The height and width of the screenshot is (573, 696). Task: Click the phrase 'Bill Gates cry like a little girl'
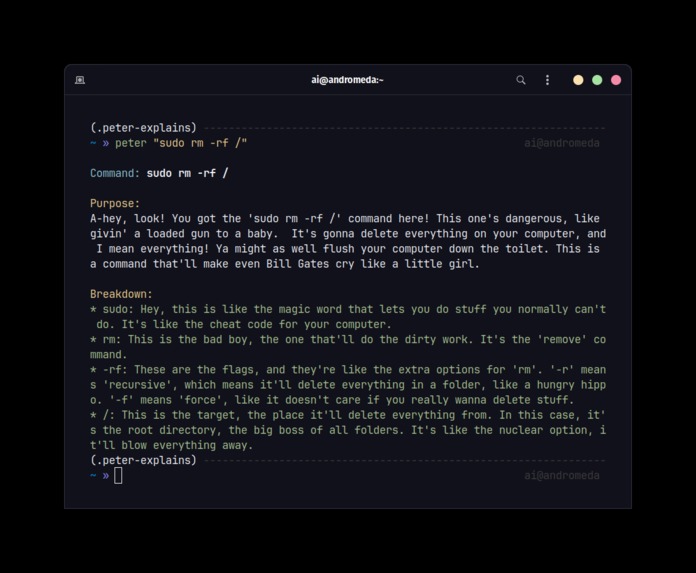(x=371, y=264)
